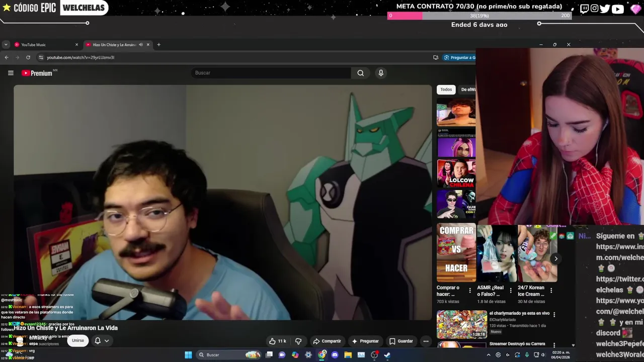Screen dimensions: 644x362
Task: Click the Twitter bird icon in overlay
Action: coord(605,9)
